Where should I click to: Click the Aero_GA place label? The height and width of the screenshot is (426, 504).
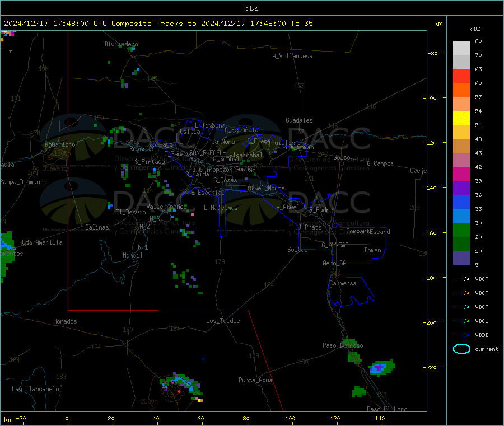click(x=335, y=263)
